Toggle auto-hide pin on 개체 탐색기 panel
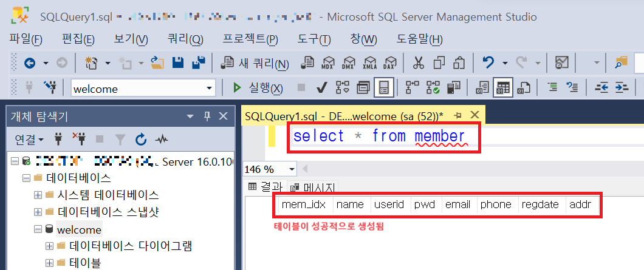 coord(207,116)
